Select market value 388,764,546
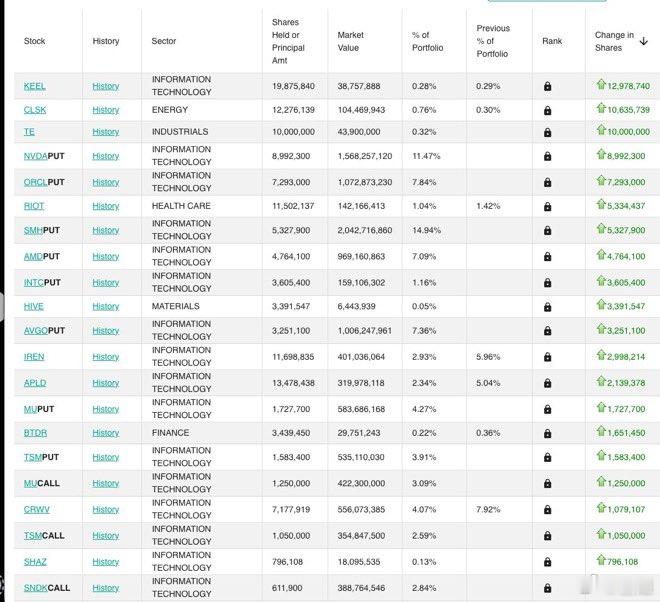Image resolution: width=660 pixels, height=602 pixels. tap(361, 588)
